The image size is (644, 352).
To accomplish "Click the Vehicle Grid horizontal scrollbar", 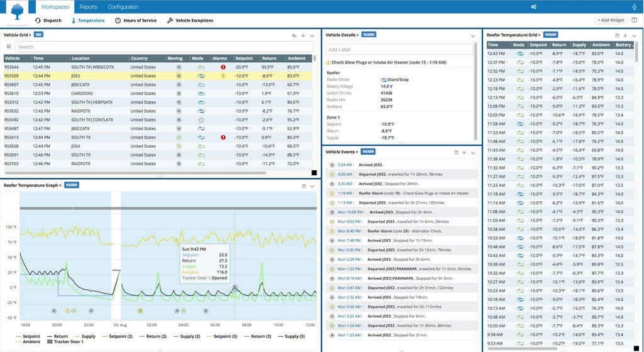I will click(136, 173).
